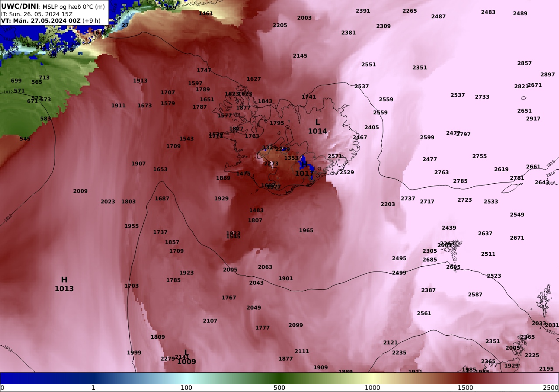Click the height value 2309
This screenshot has height=392, width=559.
click(x=383, y=26)
